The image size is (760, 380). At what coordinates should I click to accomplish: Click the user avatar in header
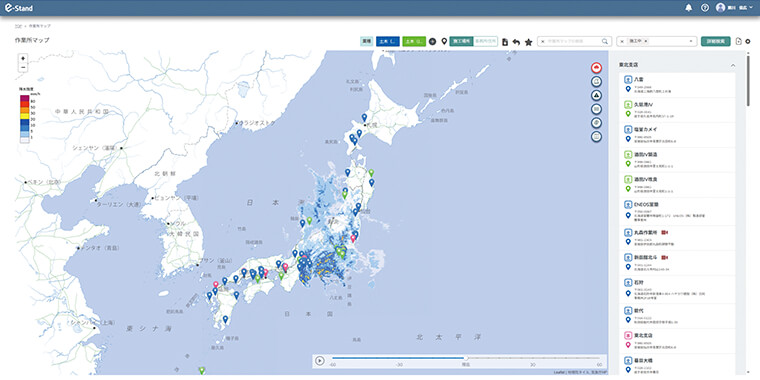click(x=720, y=8)
